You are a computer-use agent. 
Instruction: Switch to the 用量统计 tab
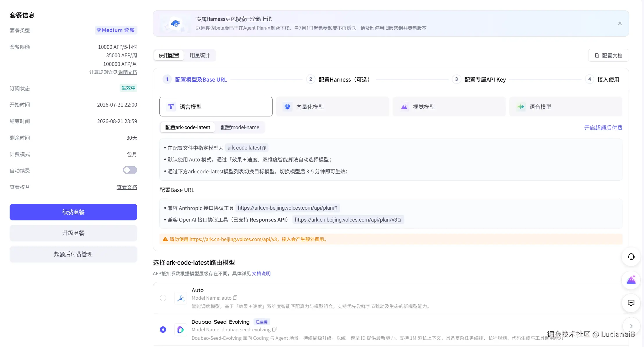(200, 55)
